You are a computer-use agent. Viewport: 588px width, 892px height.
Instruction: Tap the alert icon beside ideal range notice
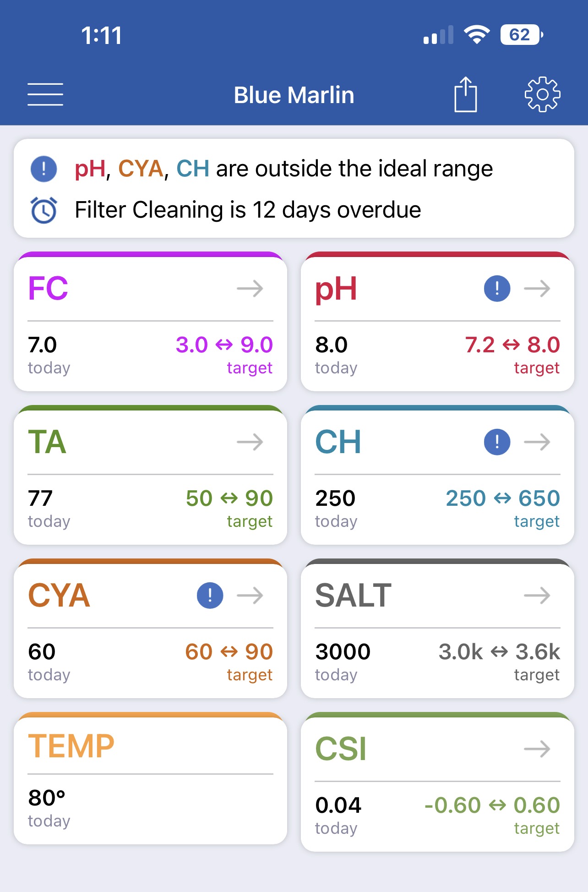point(44,169)
